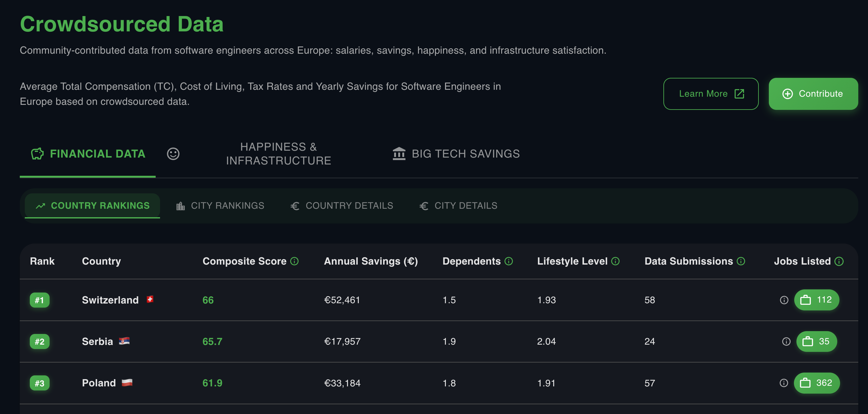
Task: Click info icon in Poland row
Action: pos(783,383)
